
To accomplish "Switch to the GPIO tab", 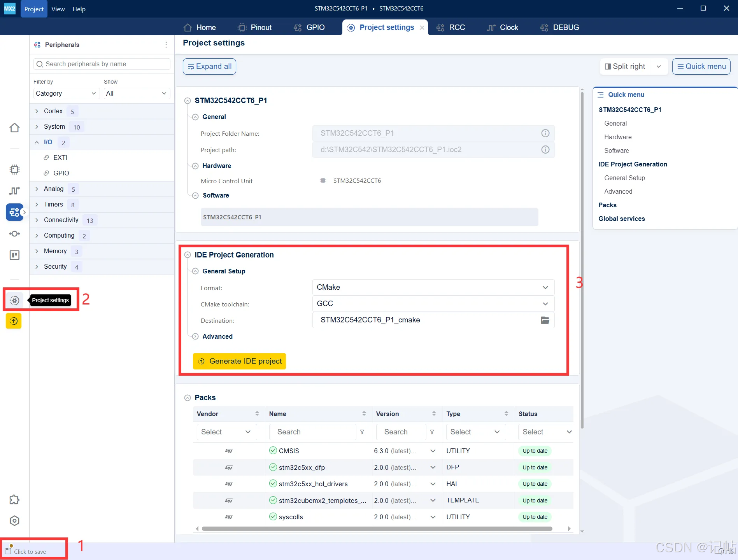I will (309, 28).
